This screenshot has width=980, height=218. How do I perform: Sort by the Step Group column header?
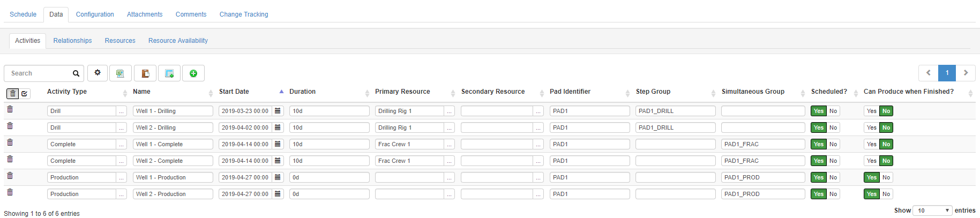[653, 92]
